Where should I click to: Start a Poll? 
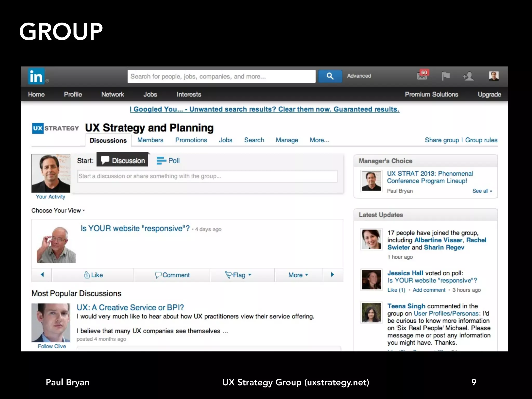point(168,161)
